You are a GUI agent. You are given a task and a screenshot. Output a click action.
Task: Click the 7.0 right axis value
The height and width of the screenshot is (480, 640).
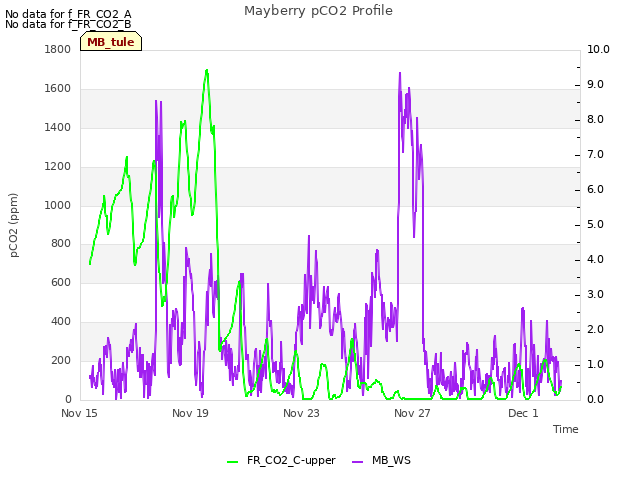click(x=596, y=155)
